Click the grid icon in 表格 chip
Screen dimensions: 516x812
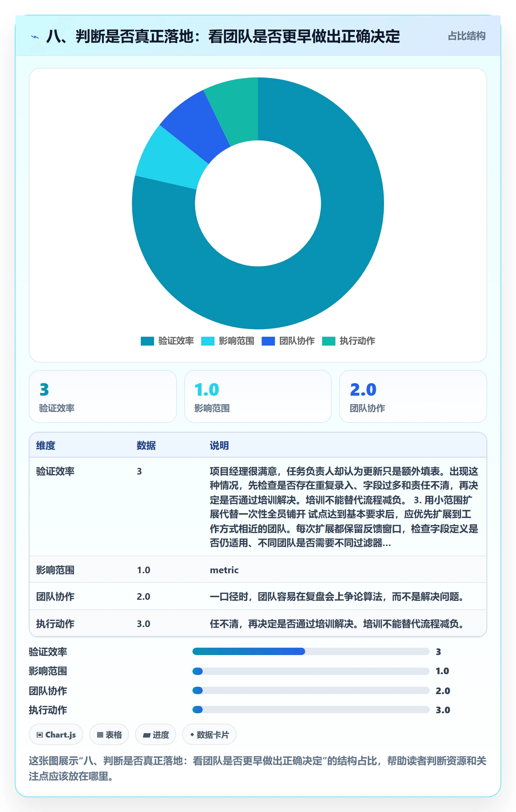(100, 735)
